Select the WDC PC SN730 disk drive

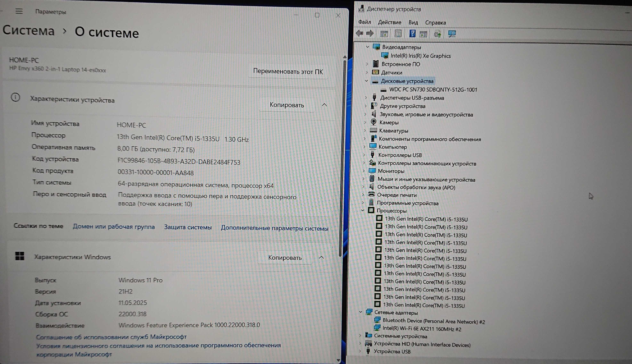(x=433, y=90)
